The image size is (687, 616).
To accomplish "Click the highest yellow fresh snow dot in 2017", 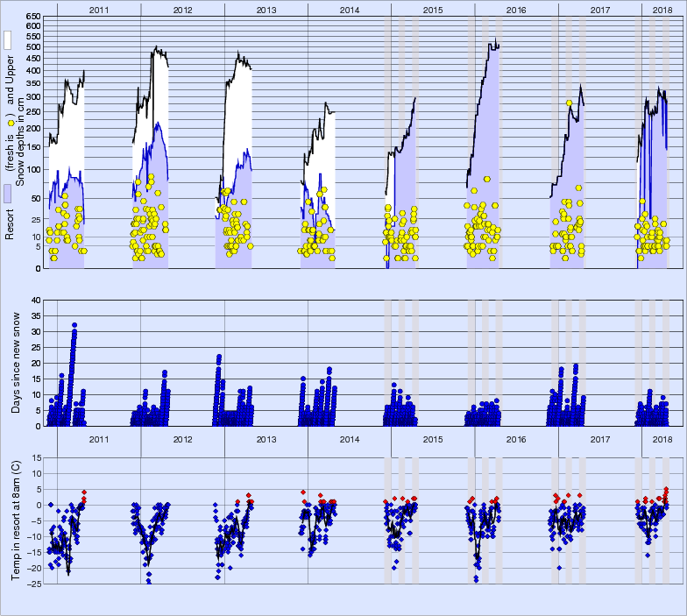I will pos(570,103).
